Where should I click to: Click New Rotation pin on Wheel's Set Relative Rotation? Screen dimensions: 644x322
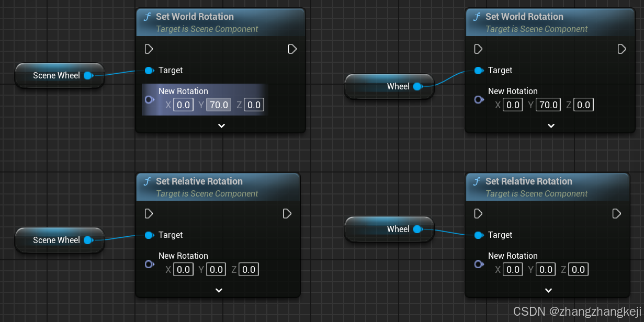[479, 264]
